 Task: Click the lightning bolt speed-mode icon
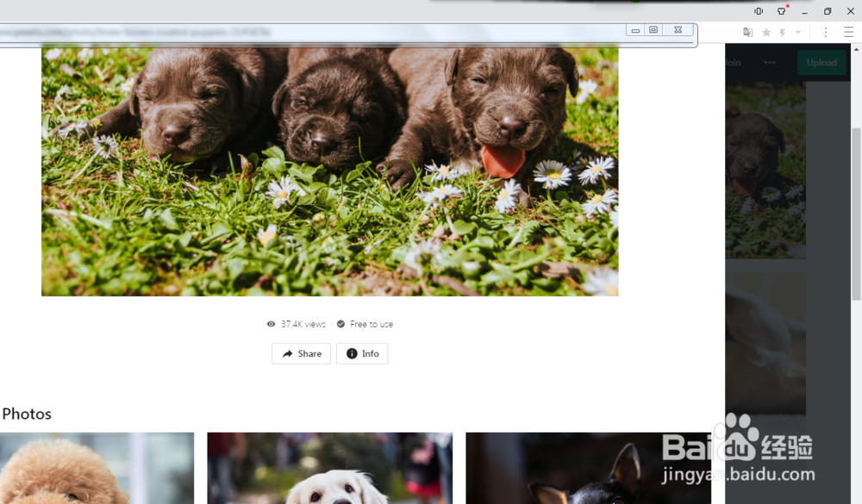click(783, 33)
